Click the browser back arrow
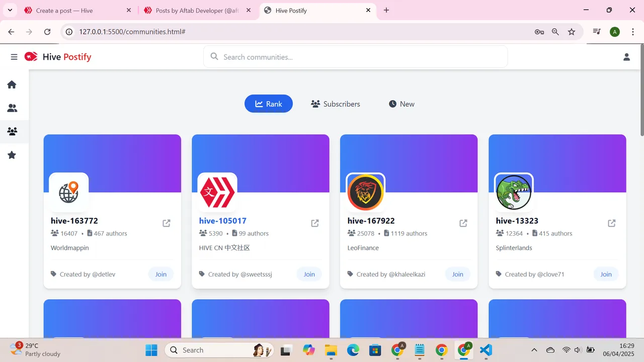The height and width of the screenshot is (362, 644). [x=11, y=32]
